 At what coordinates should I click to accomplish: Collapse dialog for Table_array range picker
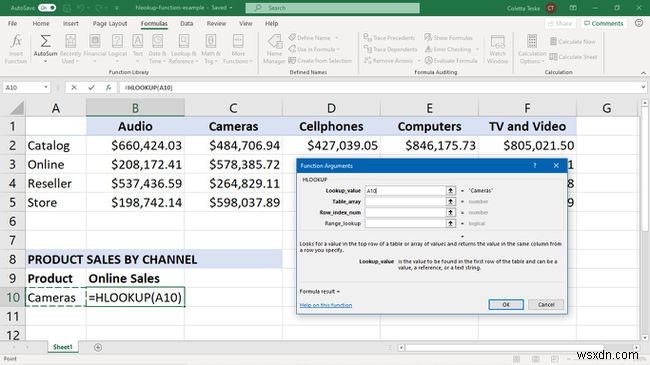click(x=450, y=202)
